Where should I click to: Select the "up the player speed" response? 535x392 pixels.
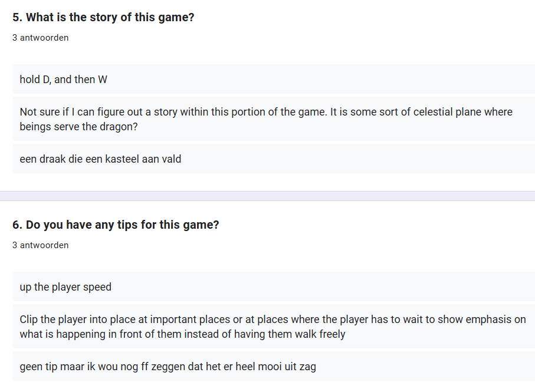[x=65, y=287]
